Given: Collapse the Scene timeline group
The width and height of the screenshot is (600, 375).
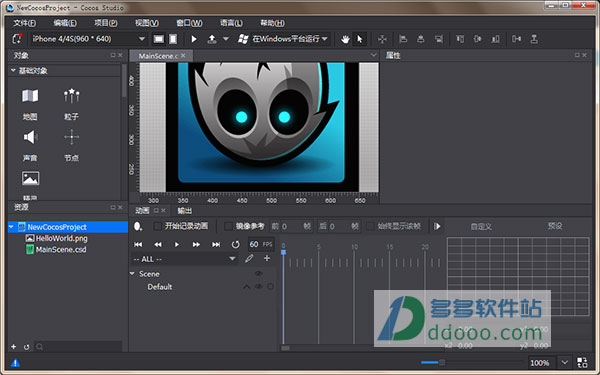Looking at the screenshot, I should (x=132, y=274).
